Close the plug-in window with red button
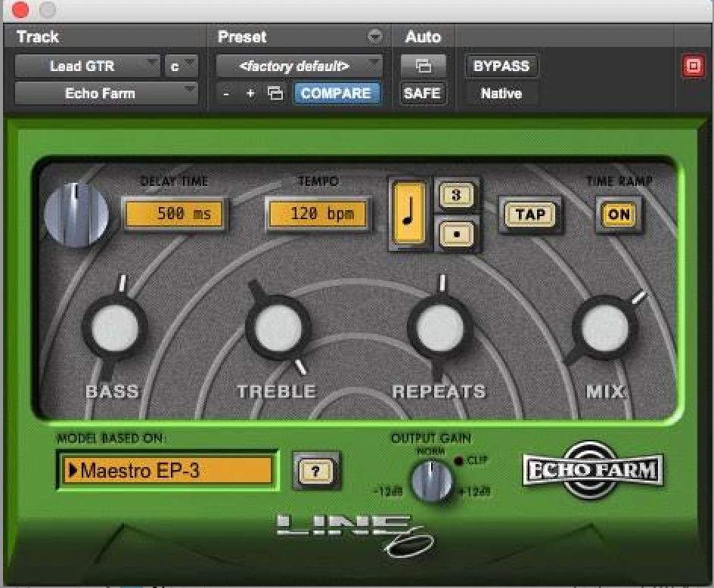 pyautogui.click(x=20, y=10)
